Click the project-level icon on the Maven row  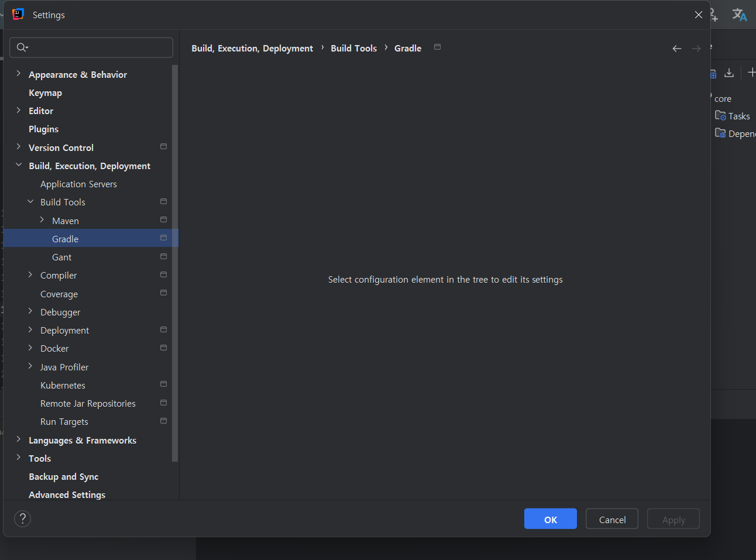[164, 219]
